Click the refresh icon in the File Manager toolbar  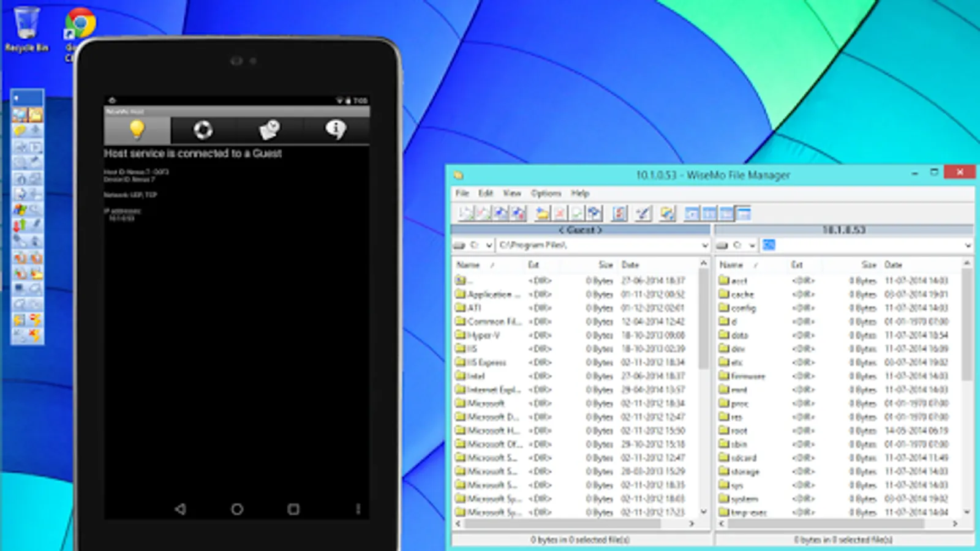point(576,213)
